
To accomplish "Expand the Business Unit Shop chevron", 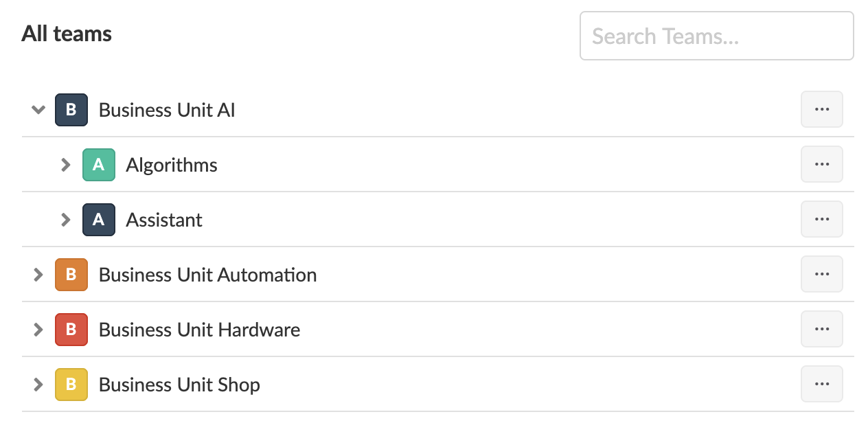I will pos(38,385).
